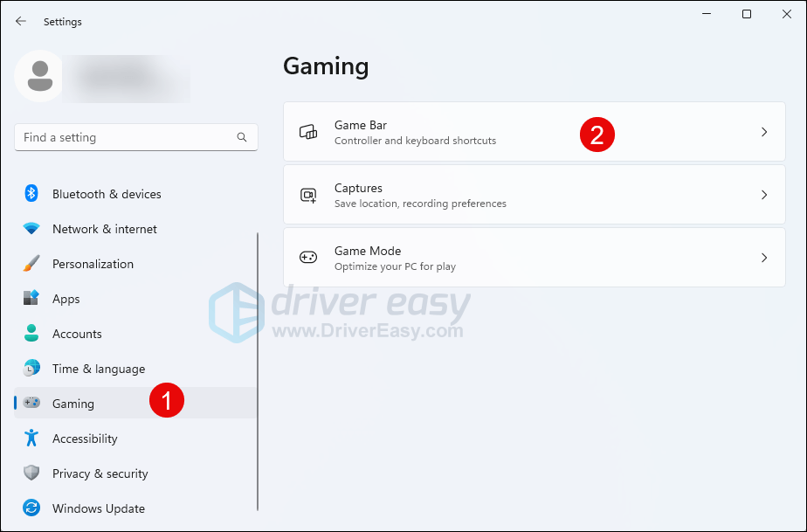Open Network & internet settings category
Viewport: 807px width, 532px height.
105,229
